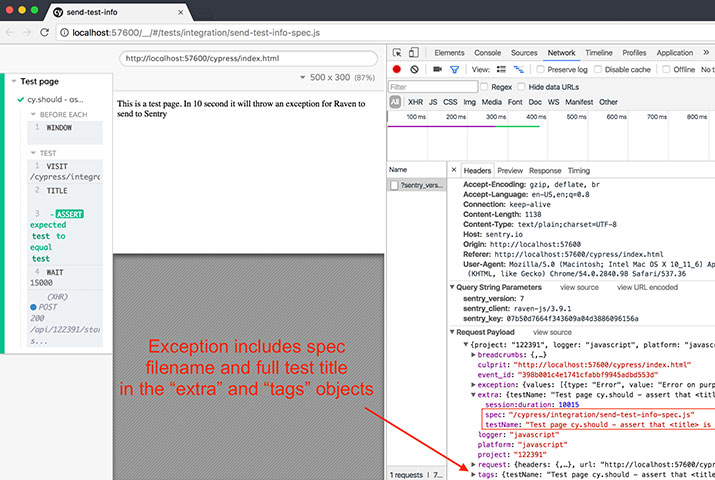This screenshot has height=480, width=715.
Task: Filter requests by XHR type
Action: [415, 102]
